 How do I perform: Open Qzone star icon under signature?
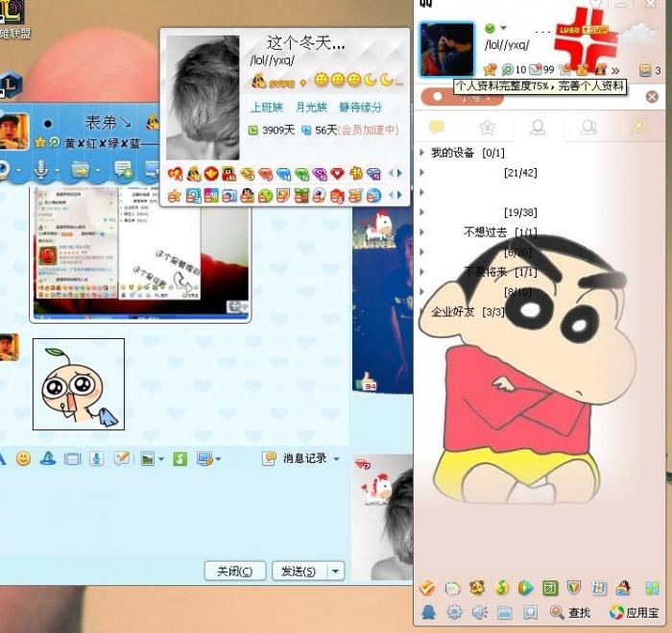point(490,69)
